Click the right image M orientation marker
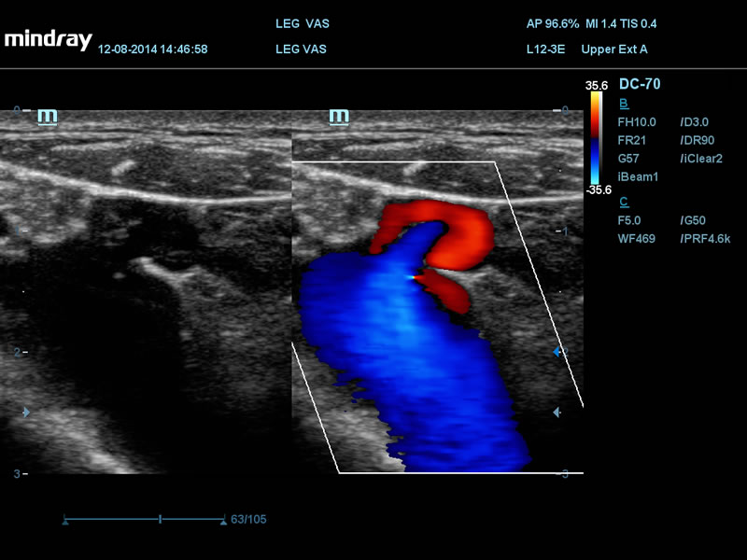The width and height of the screenshot is (747, 560). 339,117
